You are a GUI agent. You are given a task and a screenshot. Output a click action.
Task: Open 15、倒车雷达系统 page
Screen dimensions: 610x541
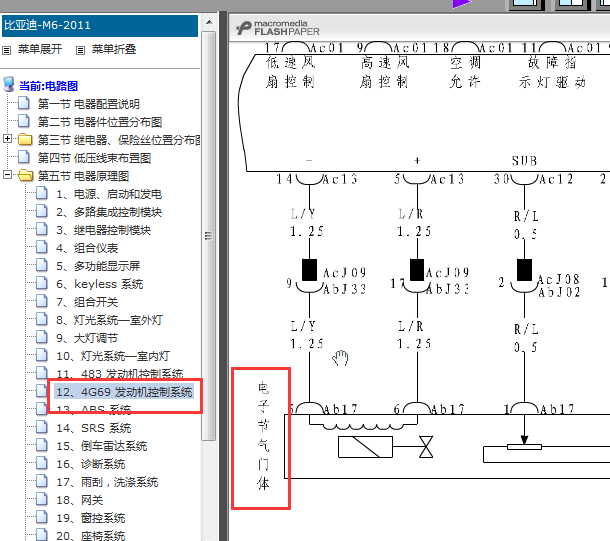pyautogui.click(x=102, y=446)
